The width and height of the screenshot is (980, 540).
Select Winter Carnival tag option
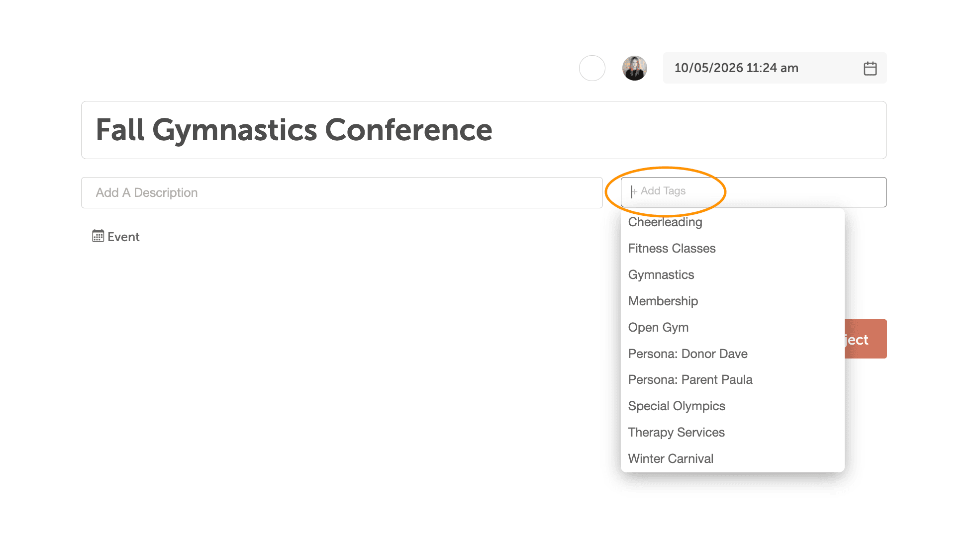click(x=671, y=459)
